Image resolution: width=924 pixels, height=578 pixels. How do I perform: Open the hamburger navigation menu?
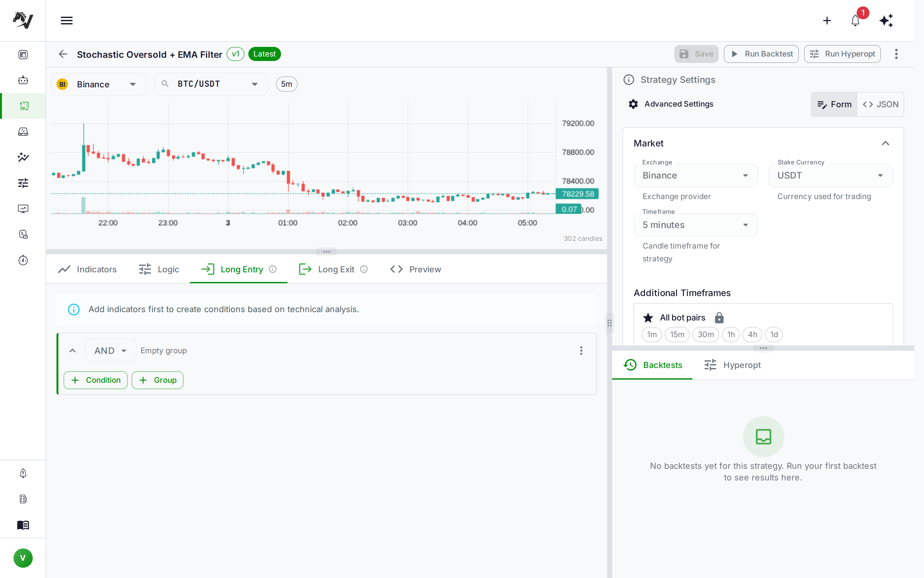tap(66, 21)
